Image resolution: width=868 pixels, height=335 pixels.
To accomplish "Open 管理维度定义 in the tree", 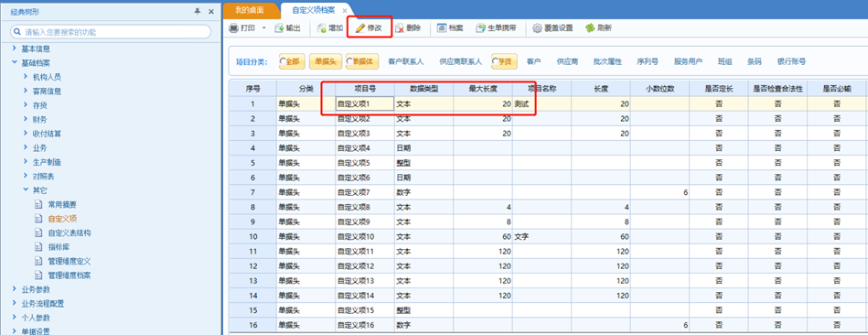I will [70, 261].
